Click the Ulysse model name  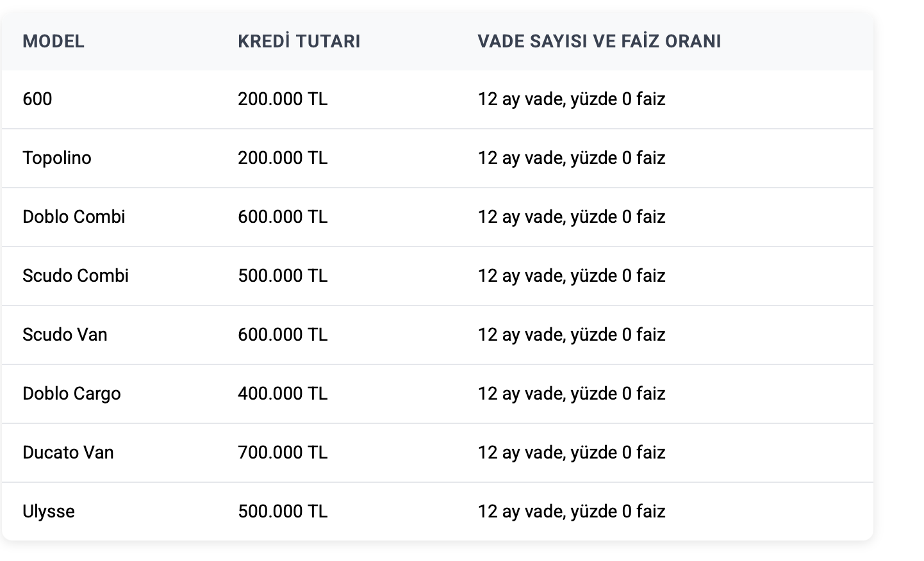(49, 512)
